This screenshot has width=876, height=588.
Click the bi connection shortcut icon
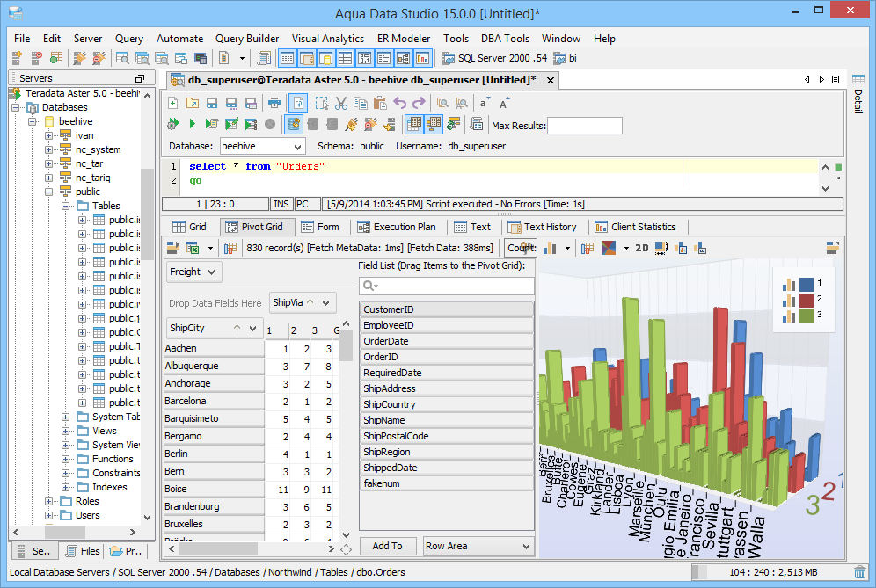559,58
